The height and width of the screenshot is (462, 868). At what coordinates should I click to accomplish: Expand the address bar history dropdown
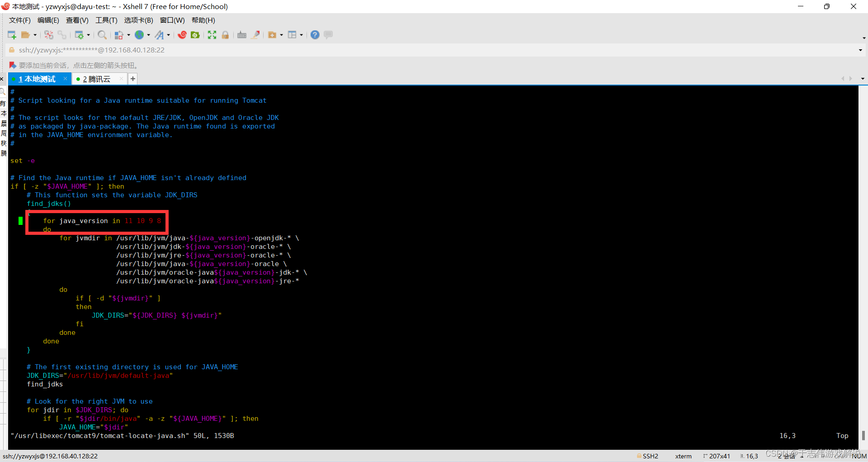(860, 50)
